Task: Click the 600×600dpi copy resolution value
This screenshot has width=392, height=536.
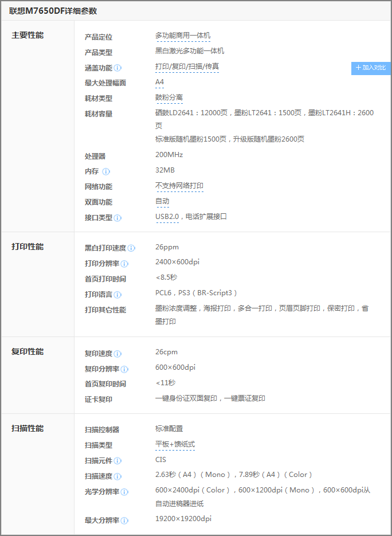Action: [175, 367]
